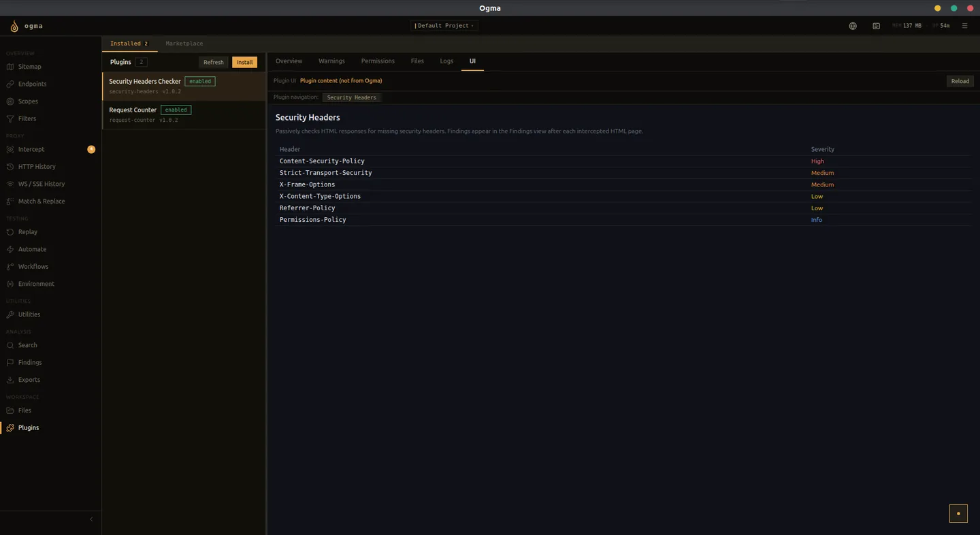Image resolution: width=980 pixels, height=535 pixels.
Task: Click the Sitemap sidebar icon
Action: [10, 67]
